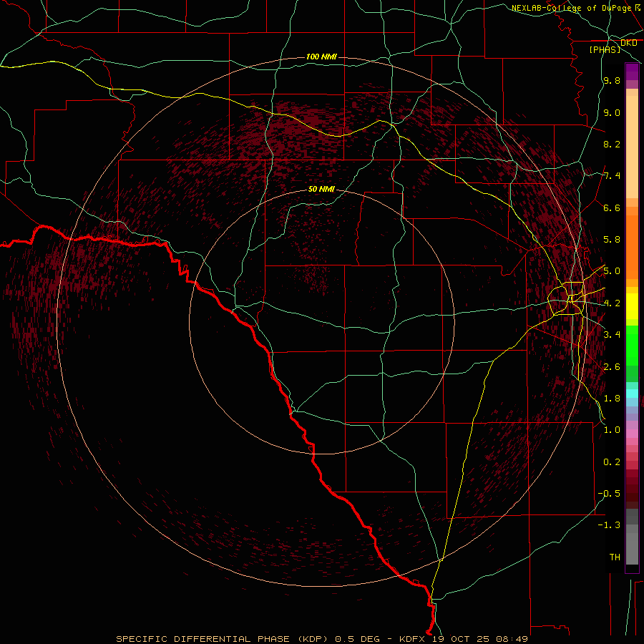Click "SPECIFIC DIFFERENTIAL PHASE (KDP)" in the caption
Viewport: 644px width, 644px height.
223,639
